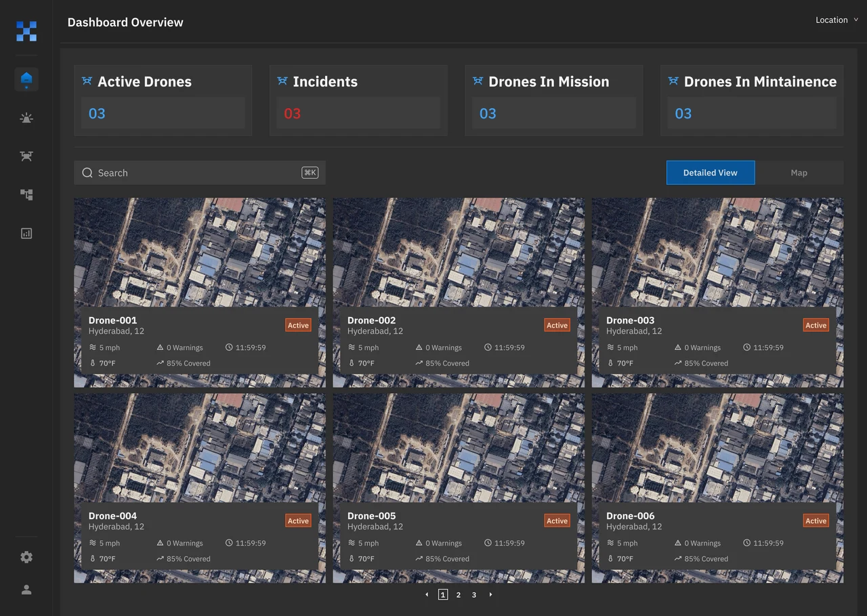This screenshot has width=867, height=616.
Task: Click '85% Covered' on Drone-005
Action: point(447,558)
